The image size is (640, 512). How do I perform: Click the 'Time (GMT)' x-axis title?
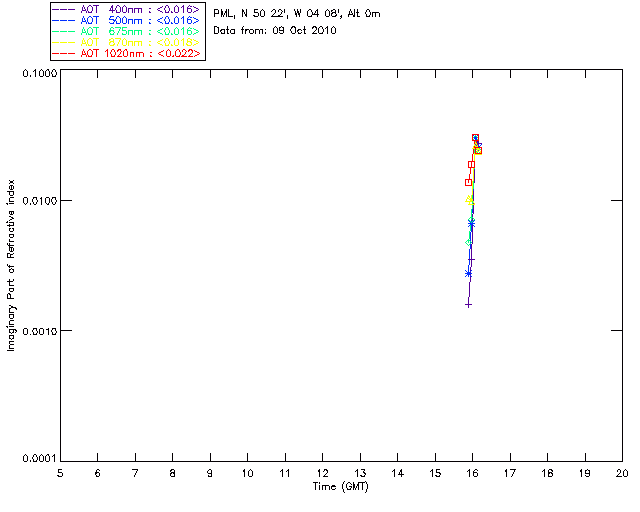point(341,487)
